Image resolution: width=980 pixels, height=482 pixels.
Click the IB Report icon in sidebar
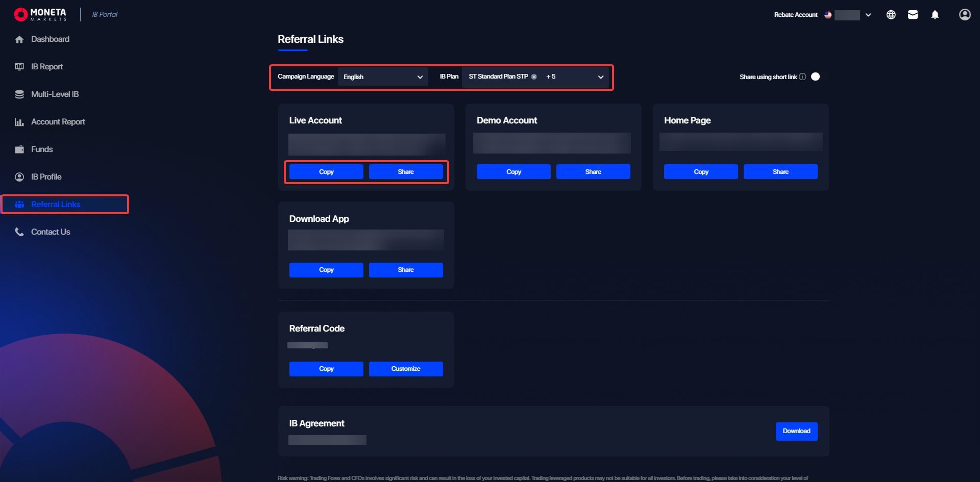pos(19,67)
